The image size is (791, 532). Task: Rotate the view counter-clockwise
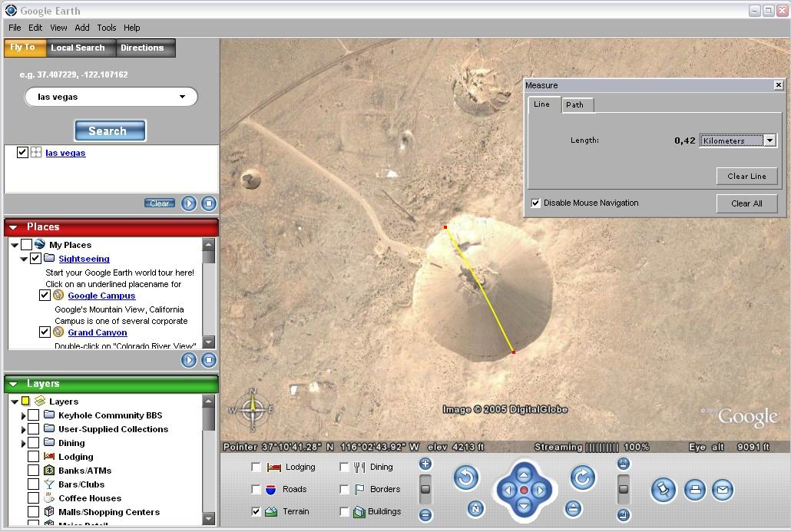point(466,477)
